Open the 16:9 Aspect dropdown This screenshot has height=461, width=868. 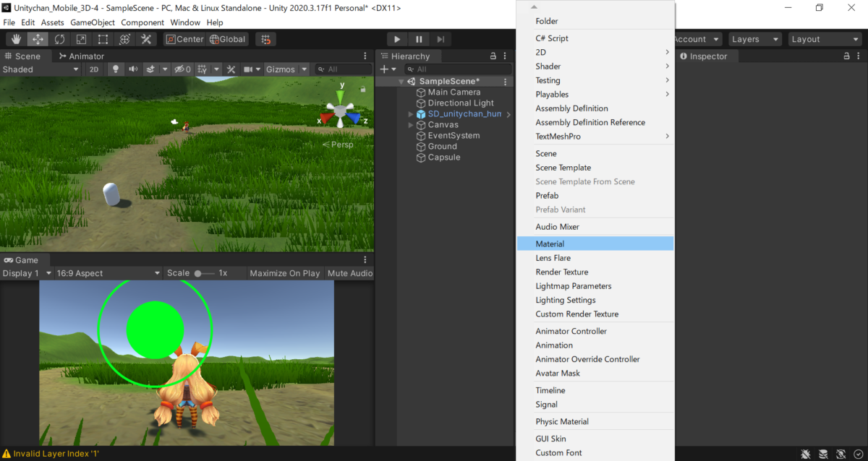pyautogui.click(x=109, y=273)
